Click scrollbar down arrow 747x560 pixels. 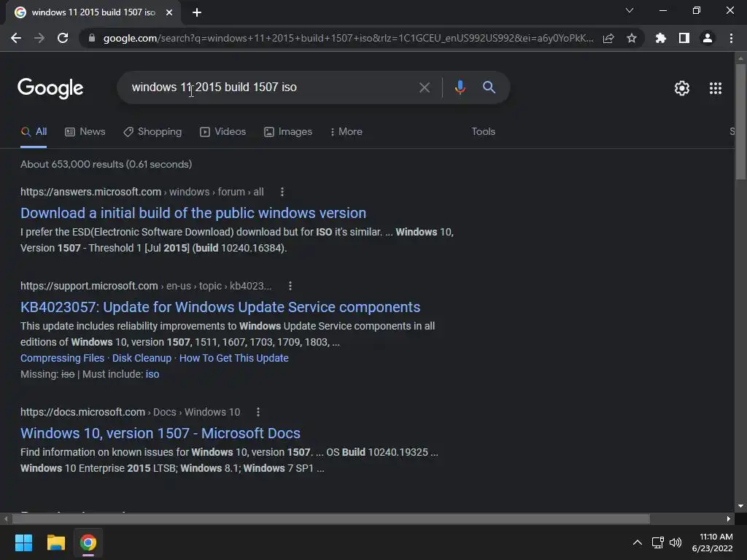(x=740, y=506)
